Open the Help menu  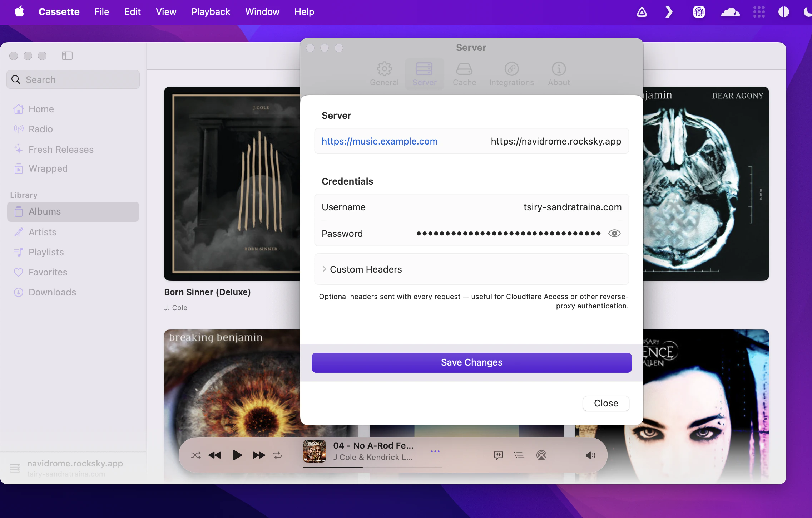point(304,12)
